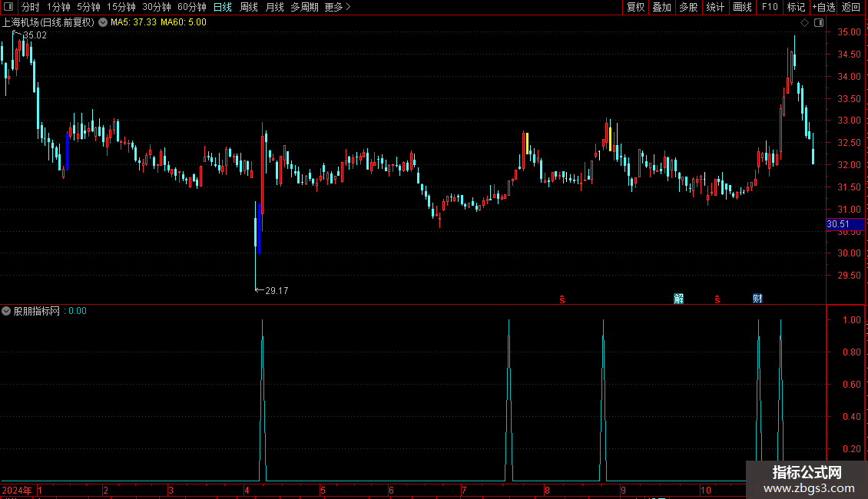Click the first red S marker icon
The height and width of the screenshot is (499, 868).
[x=562, y=299]
